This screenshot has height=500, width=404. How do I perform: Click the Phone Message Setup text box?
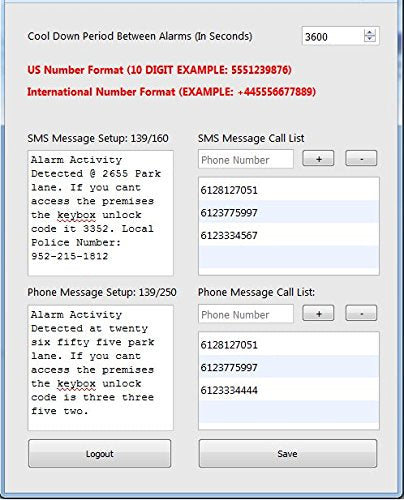[101, 368]
